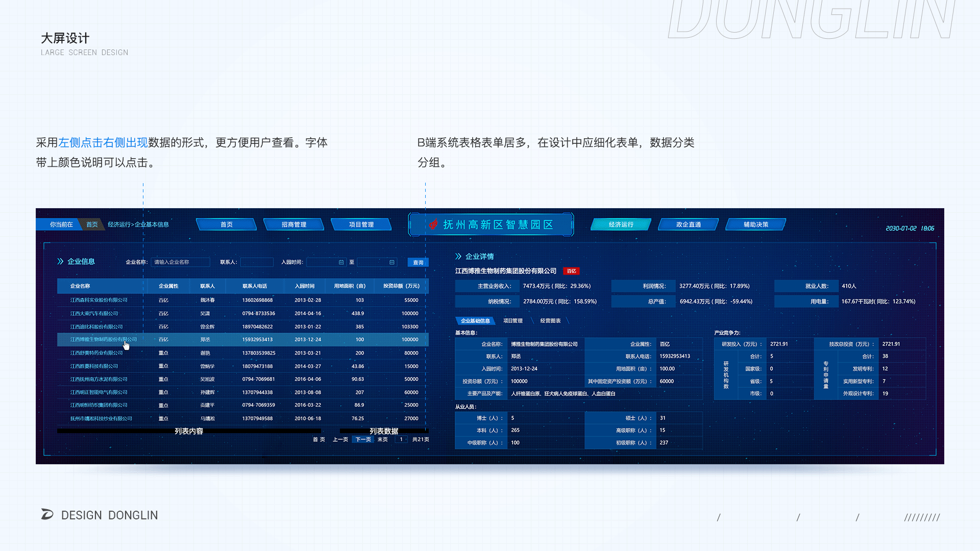Open company 江西胜菱科技有限公司

pos(94,366)
